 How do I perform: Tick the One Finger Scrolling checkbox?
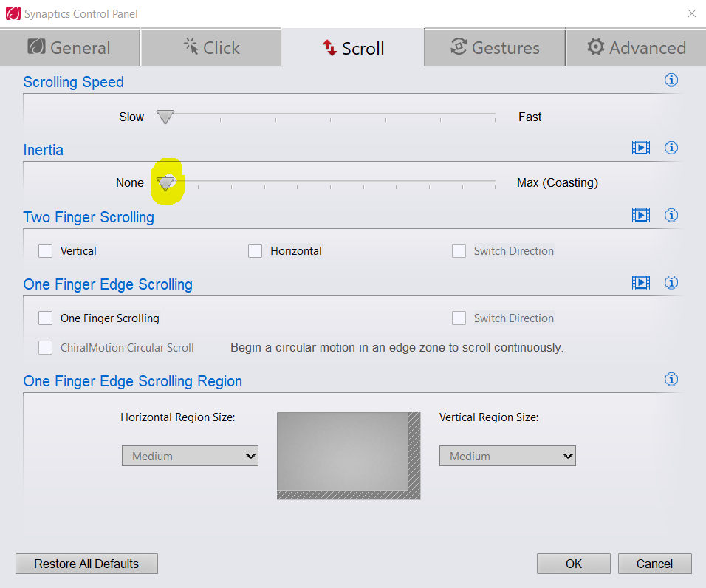[46, 318]
